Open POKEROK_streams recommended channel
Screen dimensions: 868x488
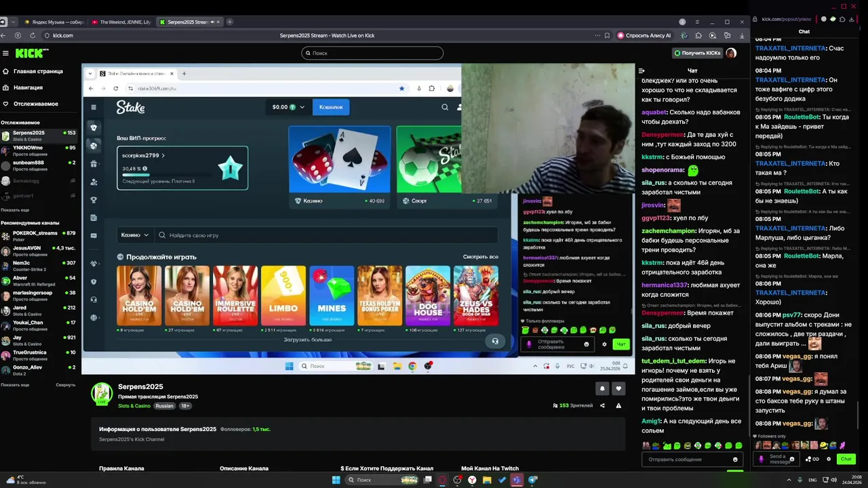click(x=39, y=236)
